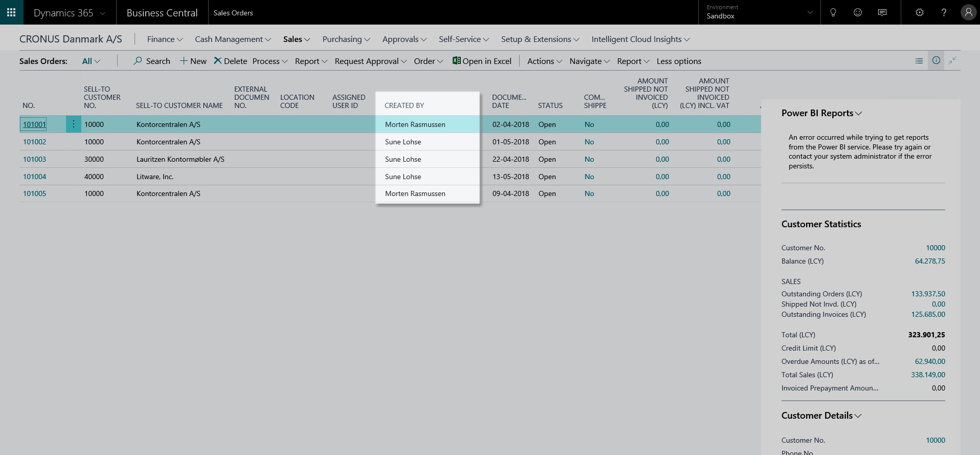Image resolution: width=980 pixels, height=455 pixels.
Task: Open the Report dropdown next to Process
Action: tap(311, 61)
